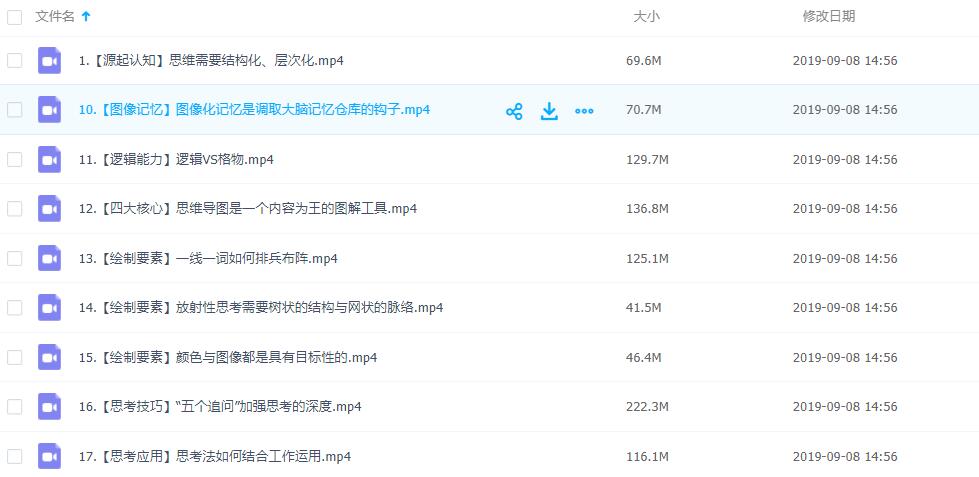Click video icon of 四大核心 file
This screenshot has width=979, height=477.
point(49,209)
